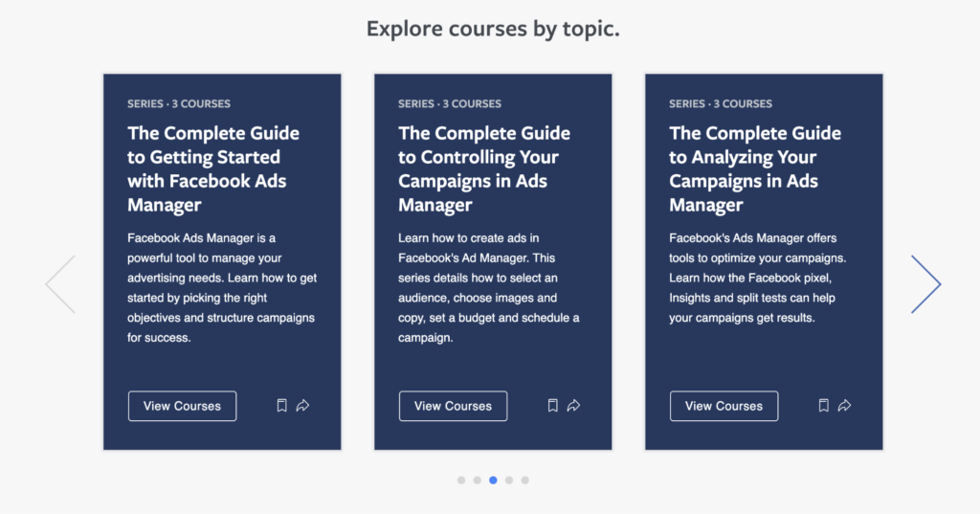The width and height of the screenshot is (980, 514).
Task: Share the Analyzing Your Campaigns series
Action: (x=844, y=406)
